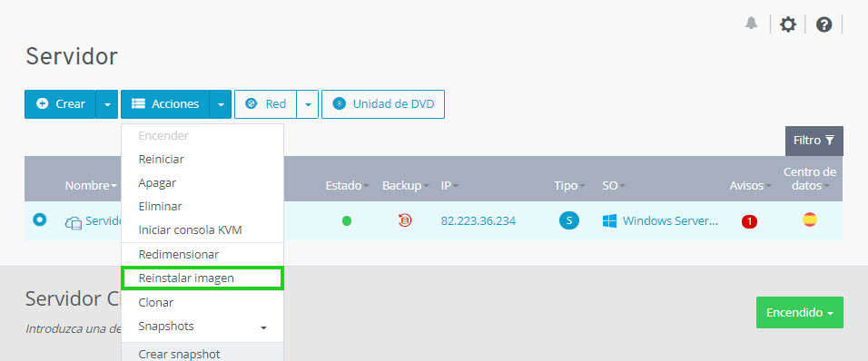Select Clonar menu entry
The width and height of the screenshot is (868, 361).
coord(202,303)
